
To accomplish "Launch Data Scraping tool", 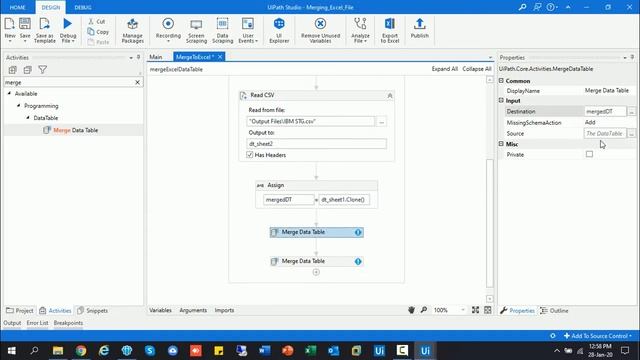I will (222, 30).
